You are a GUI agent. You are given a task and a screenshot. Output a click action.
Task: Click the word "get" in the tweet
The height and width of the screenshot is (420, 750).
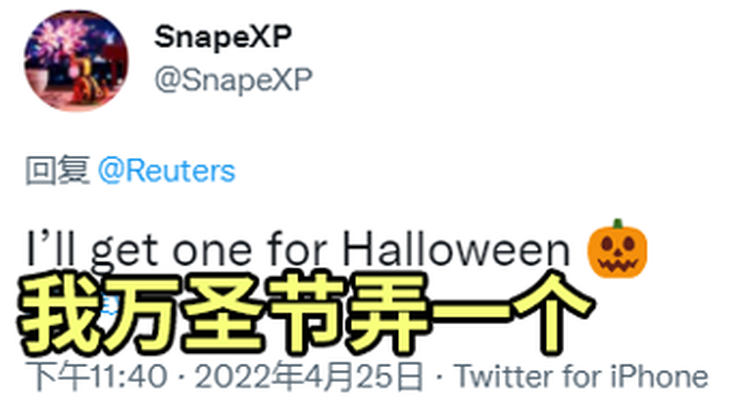[x=124, y=253]
